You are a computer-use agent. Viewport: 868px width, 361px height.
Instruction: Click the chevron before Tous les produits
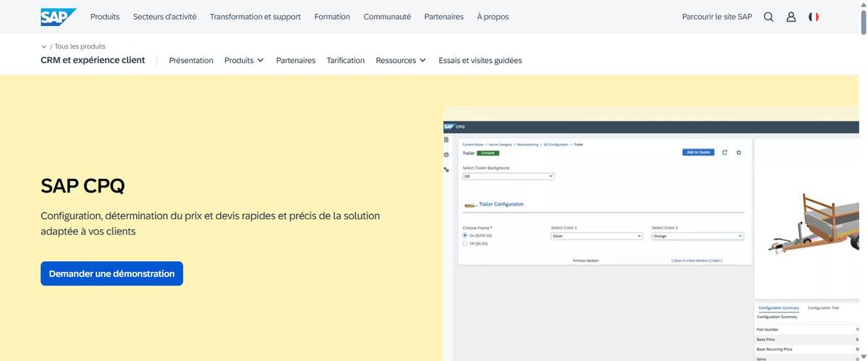44,46
